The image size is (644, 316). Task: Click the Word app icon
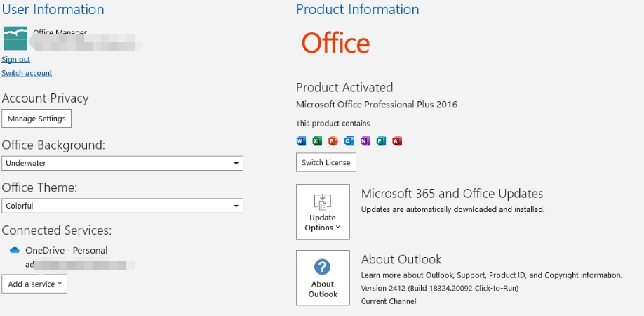point(301,141)
